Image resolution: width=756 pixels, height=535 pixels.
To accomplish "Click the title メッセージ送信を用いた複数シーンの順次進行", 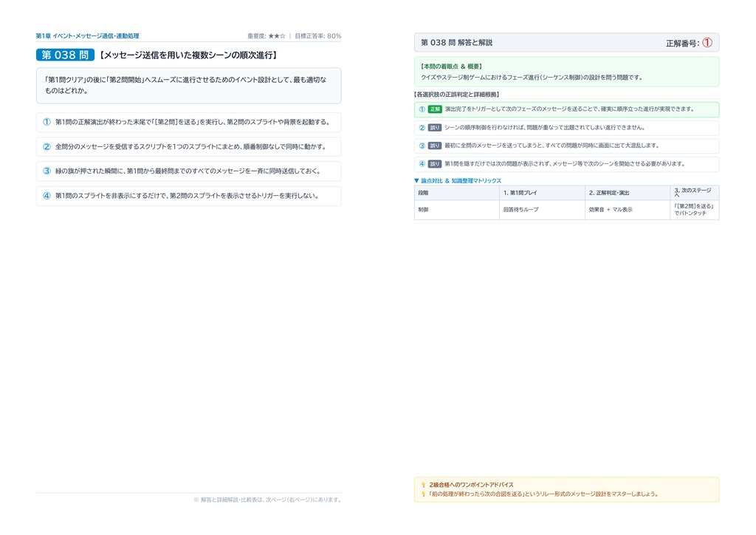I will 188,55.
